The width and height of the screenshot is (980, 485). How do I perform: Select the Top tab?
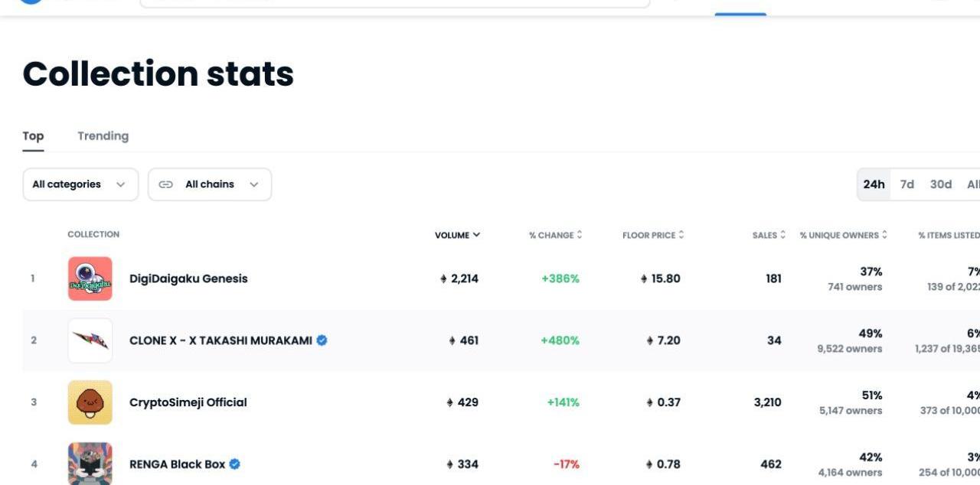pos(33,136)
